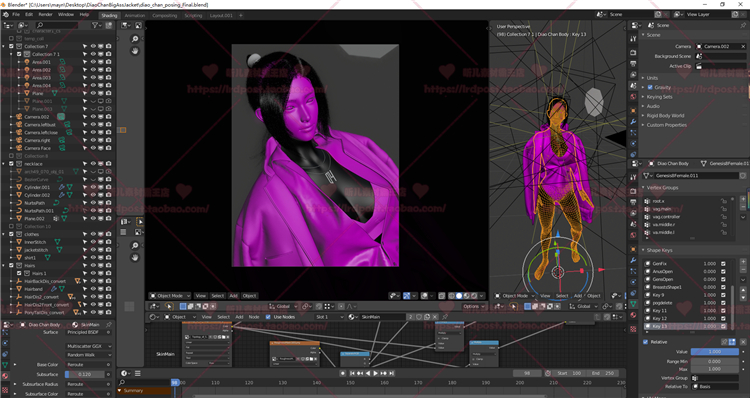Open the outliner filter funnel

(x=95, y=25)
